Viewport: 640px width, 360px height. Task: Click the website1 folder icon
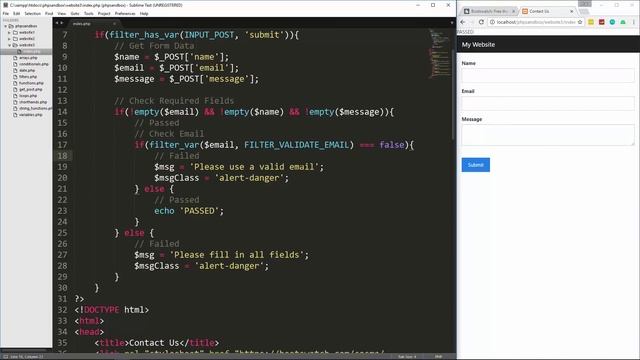click(16, 32)
